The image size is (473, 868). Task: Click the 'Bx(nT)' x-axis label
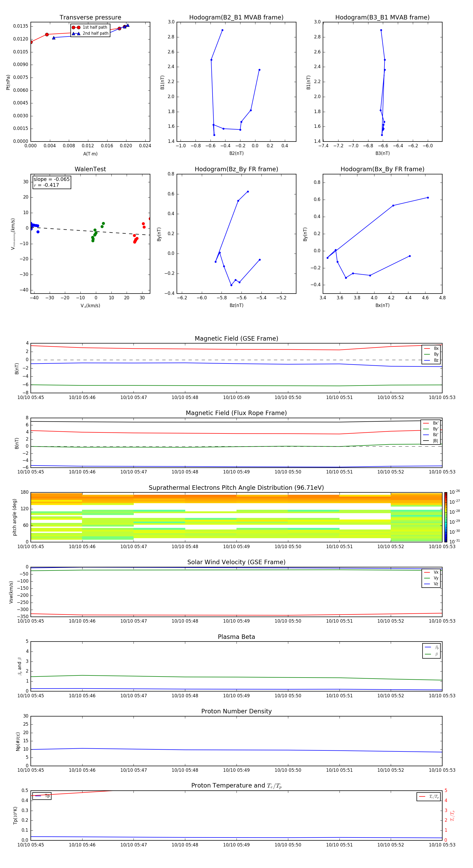tap(382, 305)
